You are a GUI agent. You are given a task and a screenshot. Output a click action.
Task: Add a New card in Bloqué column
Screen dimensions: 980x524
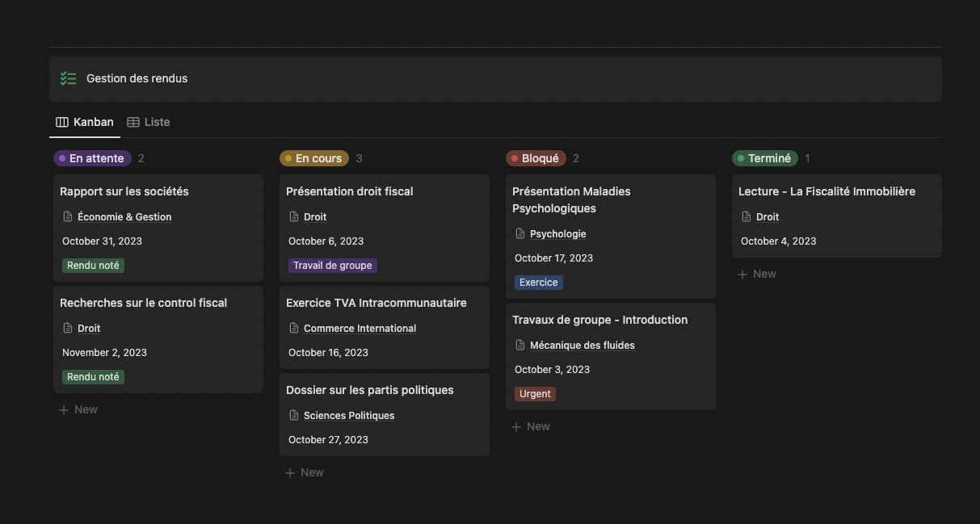(x=531, y=426)
